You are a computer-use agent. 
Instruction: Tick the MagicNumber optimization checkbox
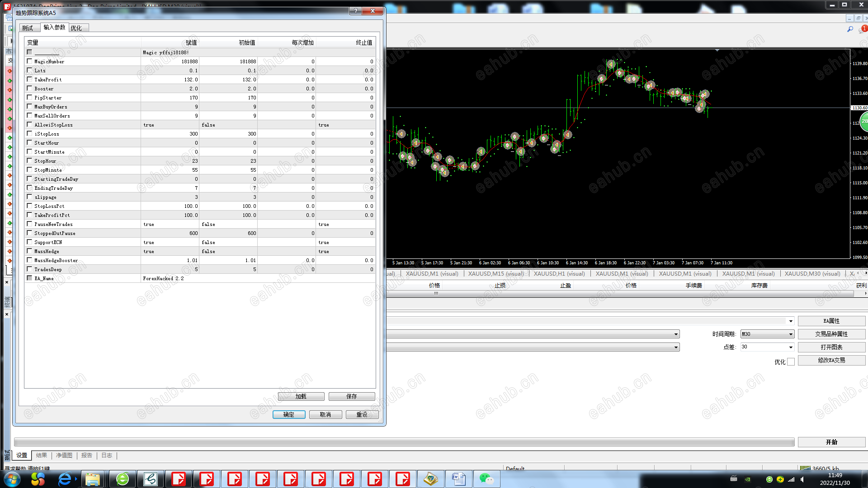(29, 61)
